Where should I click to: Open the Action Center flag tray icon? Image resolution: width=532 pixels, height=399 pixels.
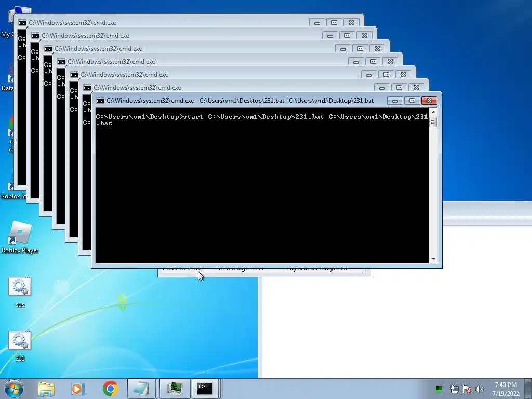(x=467, y=389)
